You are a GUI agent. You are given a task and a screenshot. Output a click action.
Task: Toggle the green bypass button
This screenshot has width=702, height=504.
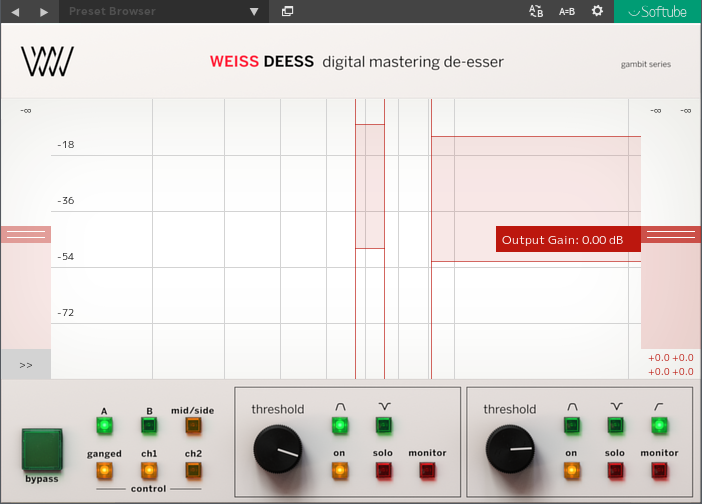coord(42,449)
